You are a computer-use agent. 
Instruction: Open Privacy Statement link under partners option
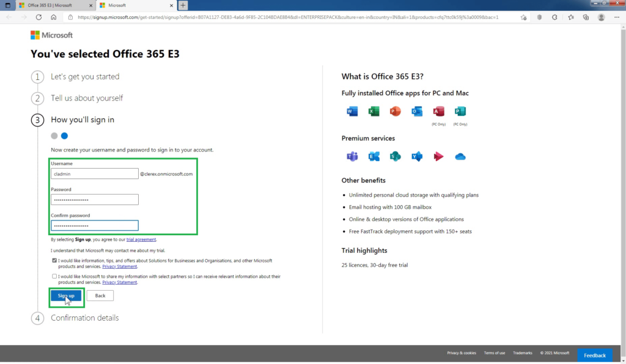pyautogui.click(x=119, y=282)
